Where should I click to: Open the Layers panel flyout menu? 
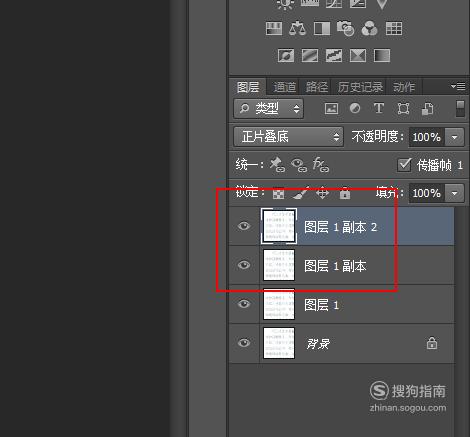[458, 87]
